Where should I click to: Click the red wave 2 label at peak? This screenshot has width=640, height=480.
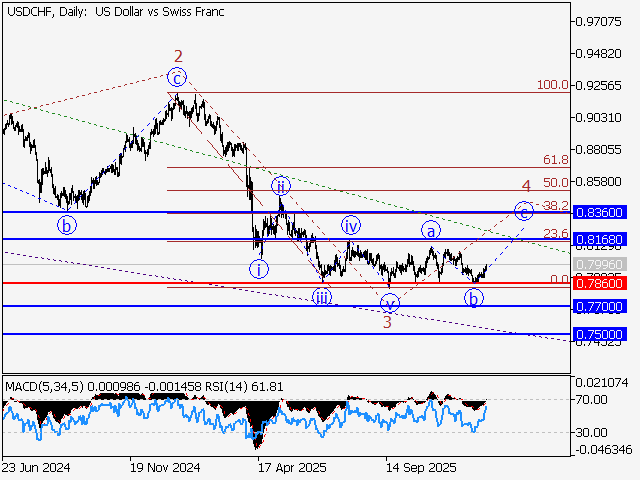tap(178, 57)
